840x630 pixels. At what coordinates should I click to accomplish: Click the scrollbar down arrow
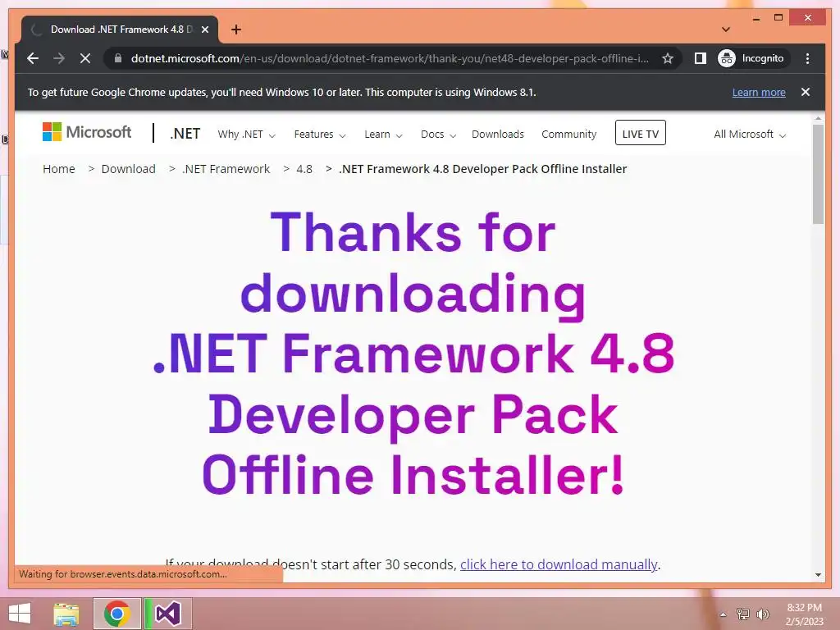tap(818, 575)
